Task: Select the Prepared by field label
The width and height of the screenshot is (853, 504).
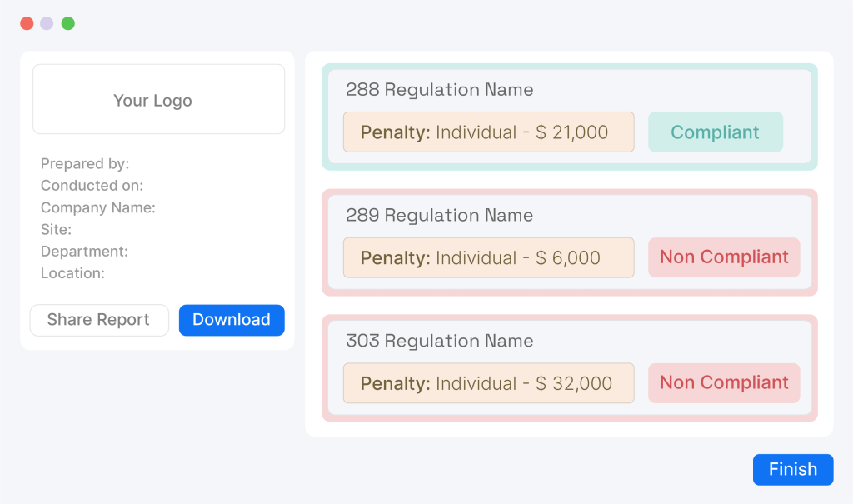Action: (x=85, y=164)
